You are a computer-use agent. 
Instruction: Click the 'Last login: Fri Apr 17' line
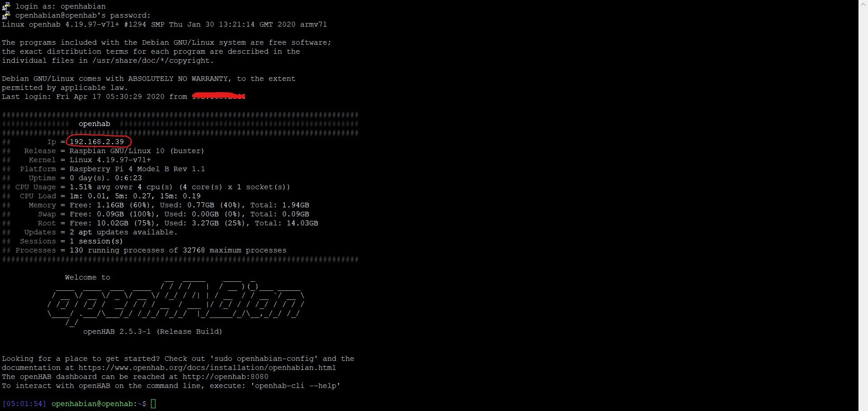point(123,97)
